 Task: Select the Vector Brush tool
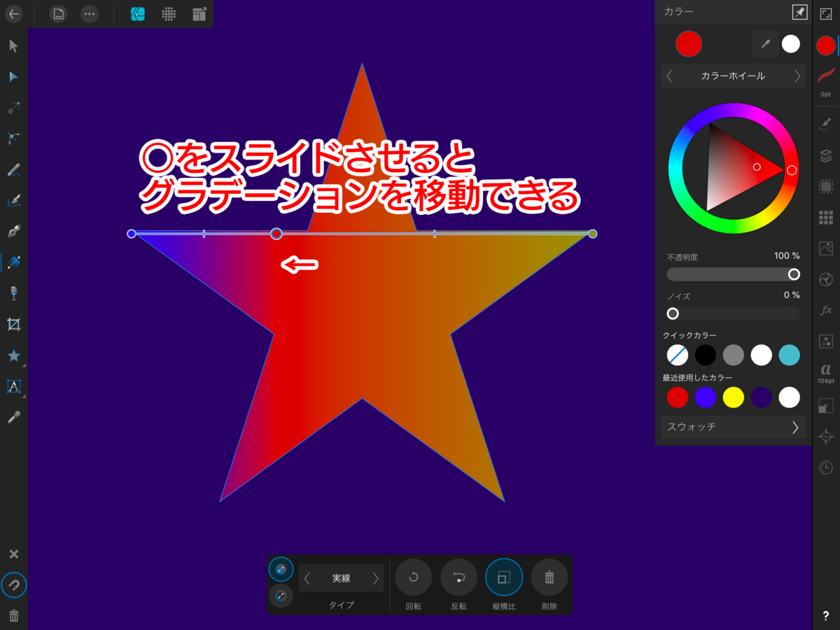pyautogui.click(x=13, y=201)
